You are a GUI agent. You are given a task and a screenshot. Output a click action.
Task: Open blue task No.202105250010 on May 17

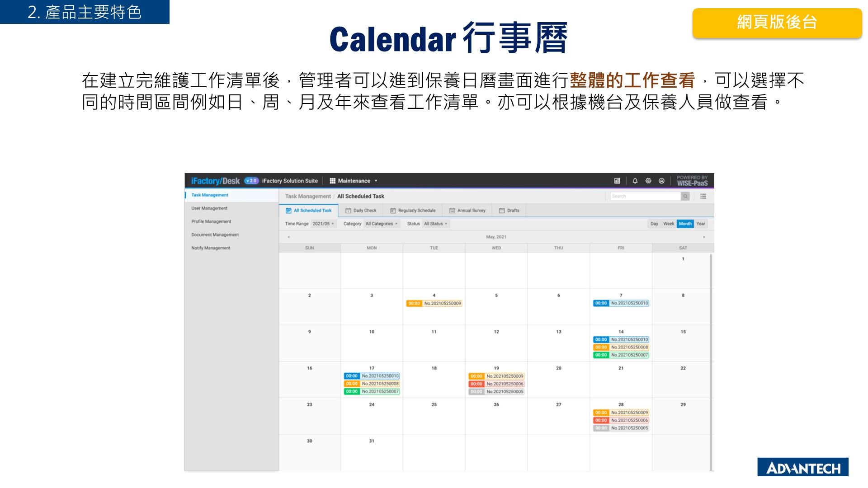tap(372, 376)
